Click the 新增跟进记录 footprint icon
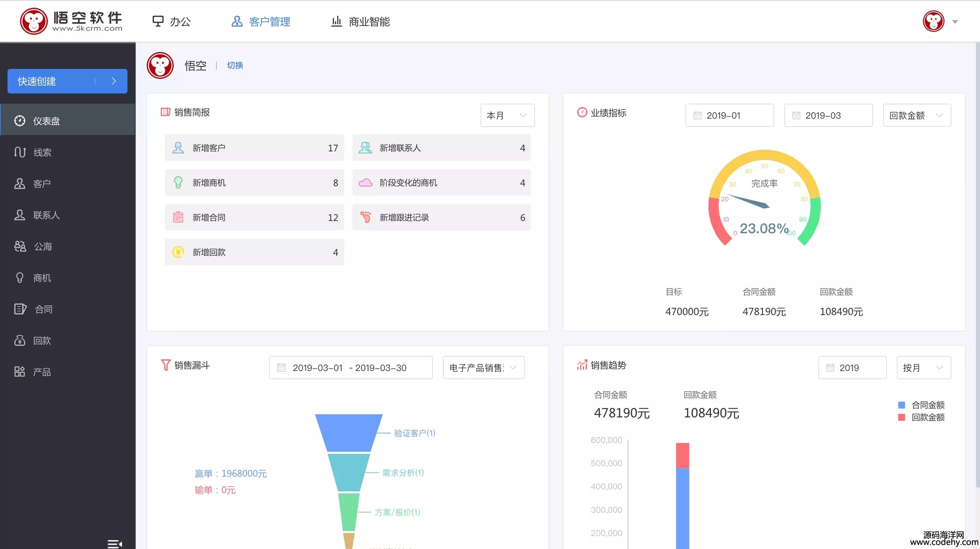 click(366, 217)
